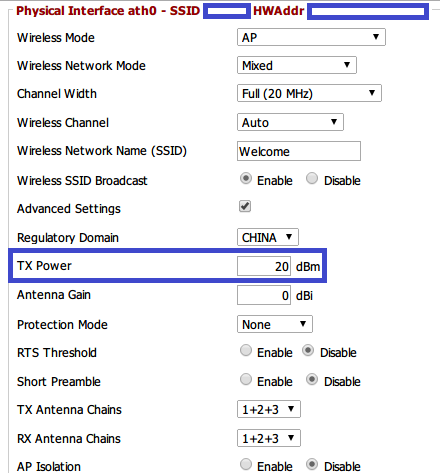Select Disable for RTS Threshold
440x473 pixels.
pyautogui.click(x=308, y=351)
